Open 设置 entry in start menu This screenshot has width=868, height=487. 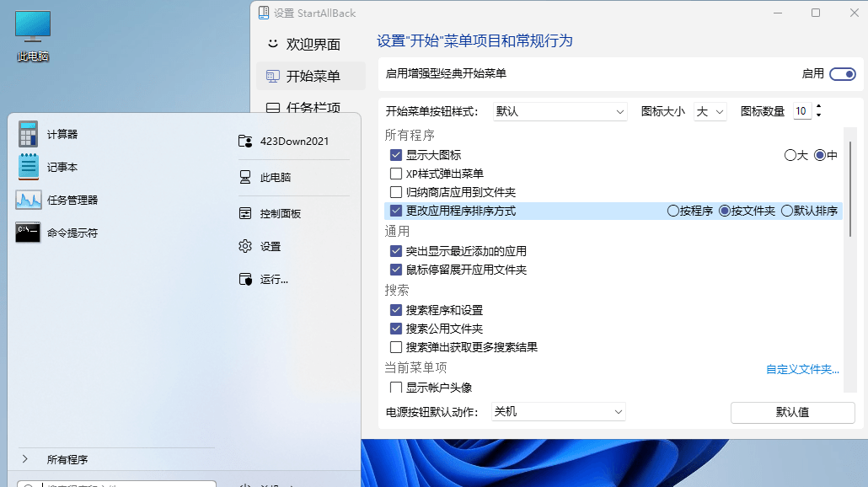pos(294,246)
